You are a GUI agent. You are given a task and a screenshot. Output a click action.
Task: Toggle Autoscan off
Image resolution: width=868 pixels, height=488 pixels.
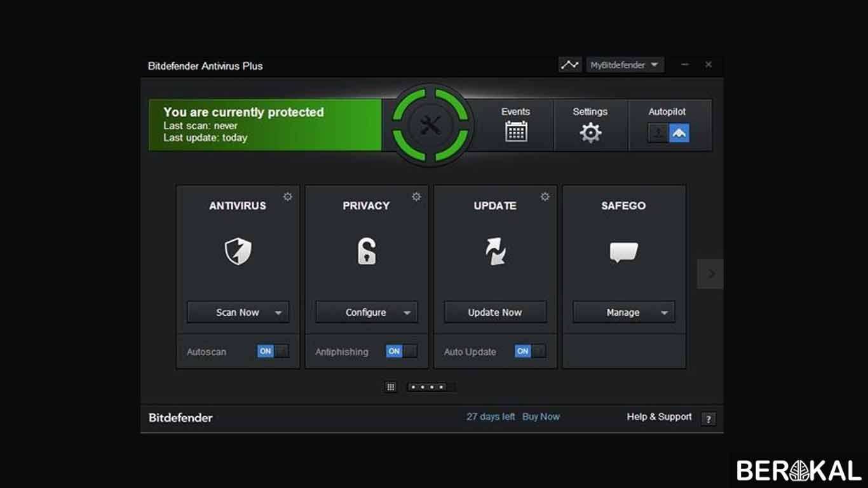tap(273, 351)
